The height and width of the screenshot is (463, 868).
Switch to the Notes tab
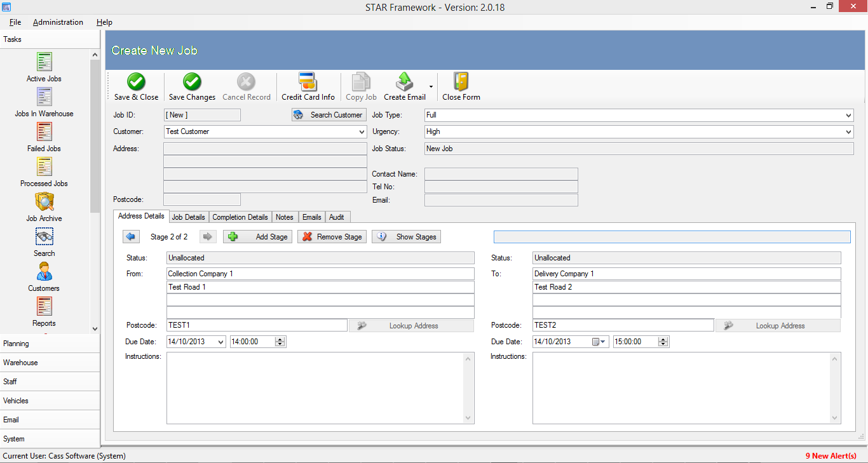[285, 217]
